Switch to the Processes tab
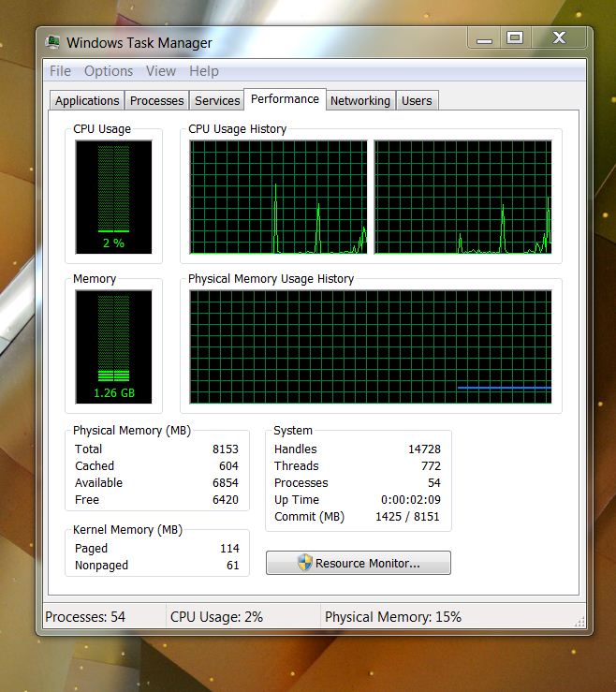Screen dimensions: 616x692 pos(156,100)
